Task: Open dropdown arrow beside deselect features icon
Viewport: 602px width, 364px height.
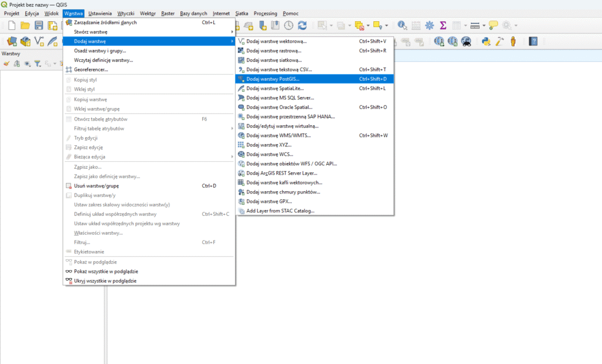Action: (369, 25)
